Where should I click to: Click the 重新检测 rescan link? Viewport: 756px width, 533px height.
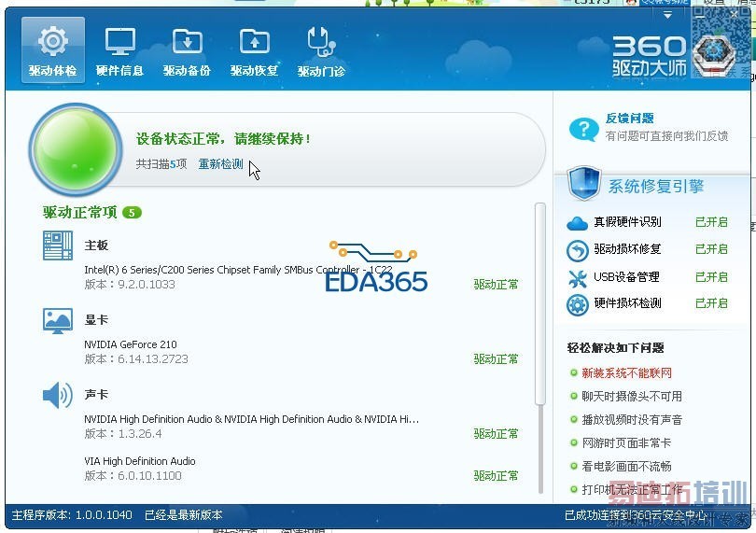point(220,164)
